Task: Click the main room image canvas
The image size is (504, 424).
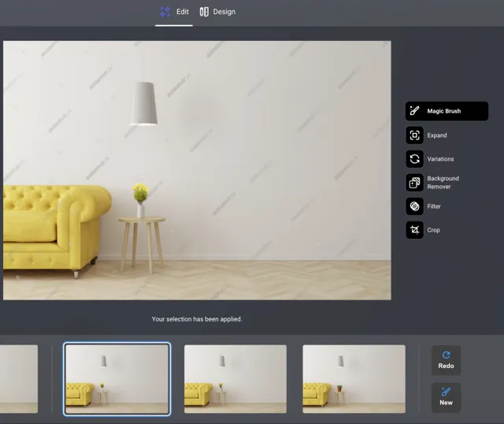Action: [197, 170]
